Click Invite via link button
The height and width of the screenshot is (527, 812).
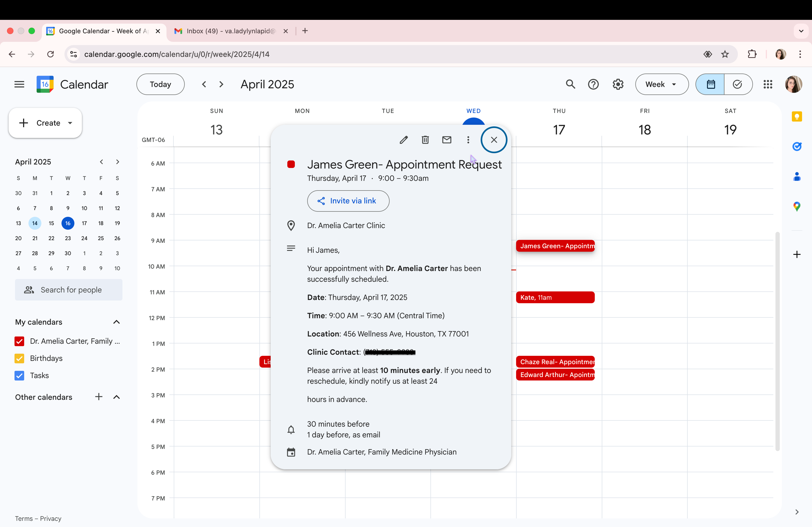[x=348, y=201]
